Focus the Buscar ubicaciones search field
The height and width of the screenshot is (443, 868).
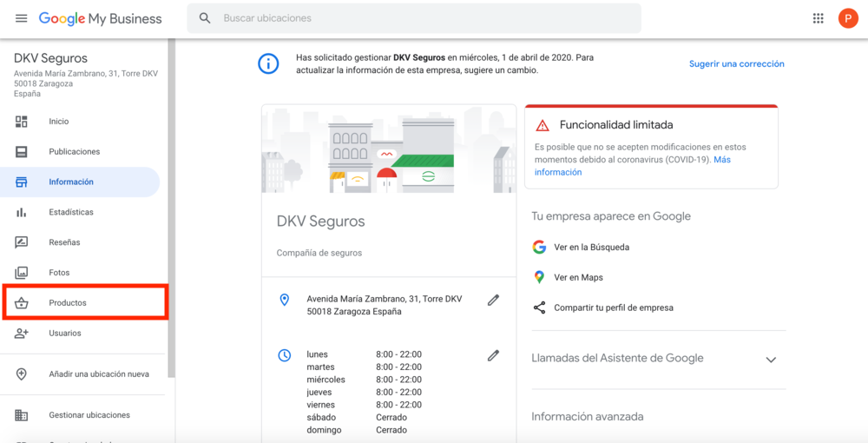tap(414, 18)
